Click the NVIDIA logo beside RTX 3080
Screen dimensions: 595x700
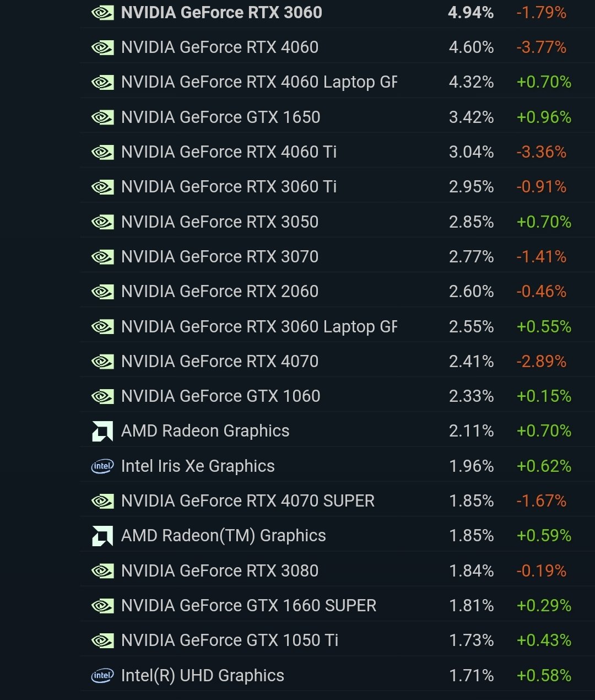[x=102, y=571]
